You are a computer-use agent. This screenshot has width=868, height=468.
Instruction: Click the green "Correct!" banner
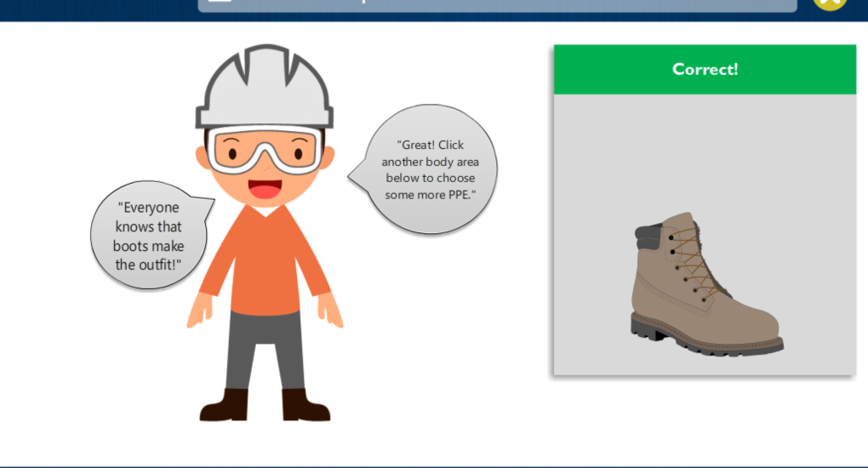[705, 69]
